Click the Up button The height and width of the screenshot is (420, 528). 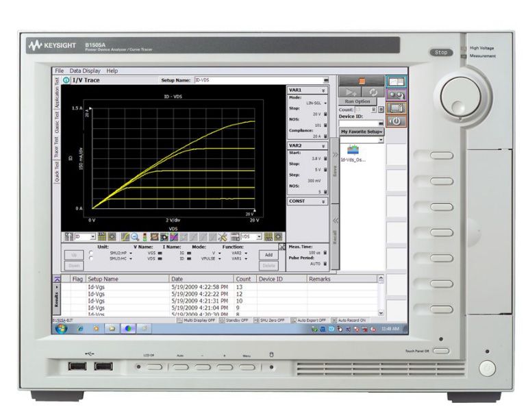74,255
